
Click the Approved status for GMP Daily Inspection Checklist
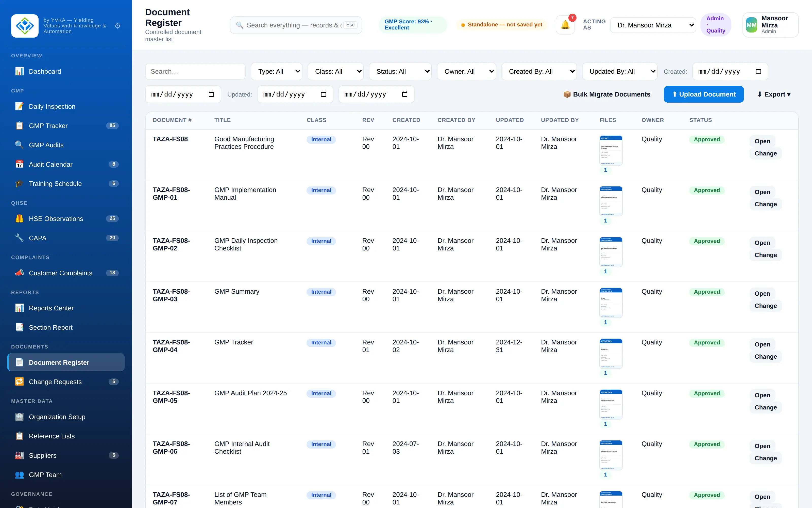(x=707, y=241)
